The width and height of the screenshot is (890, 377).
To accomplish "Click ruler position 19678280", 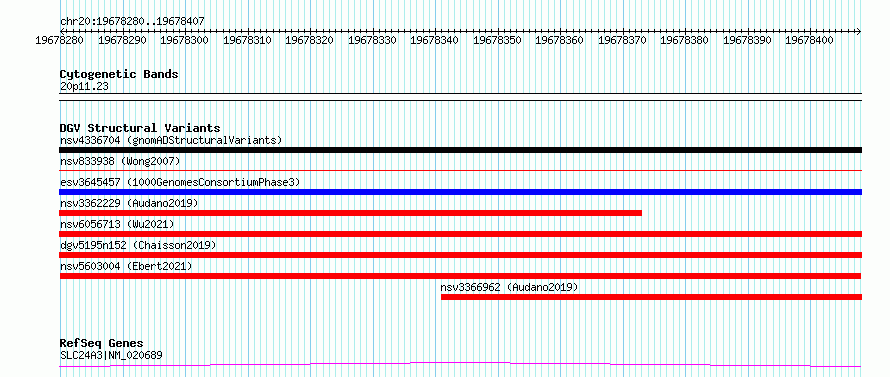I will coord(59,40).
